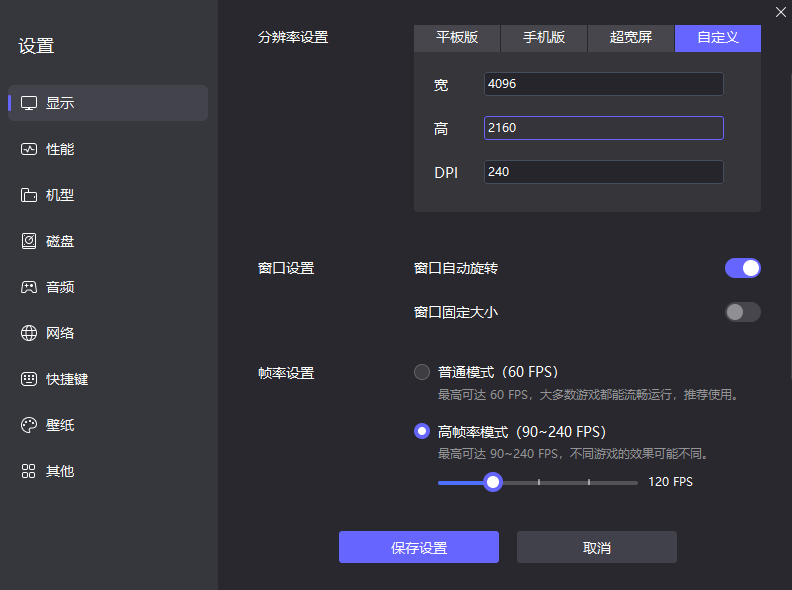
Task: Click the 壁纸 palette icon
Action: pyautogui.click(x=29, y=425)
